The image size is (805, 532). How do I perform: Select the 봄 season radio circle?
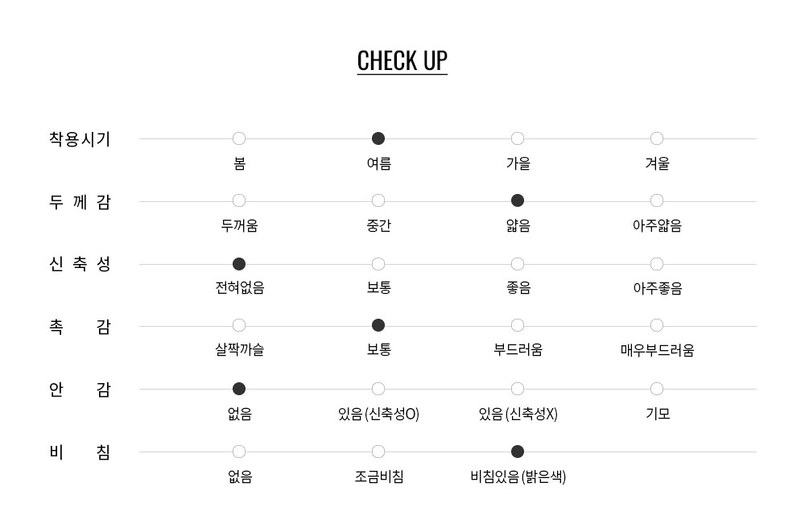239,138
